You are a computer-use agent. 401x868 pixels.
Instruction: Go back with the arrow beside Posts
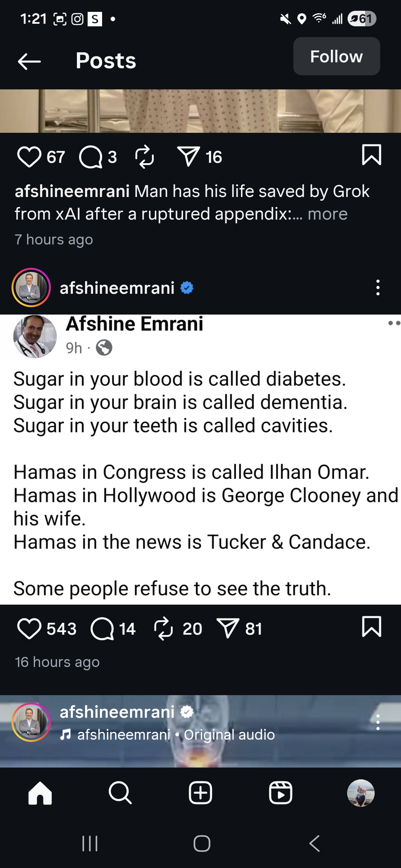pos(29,61)
